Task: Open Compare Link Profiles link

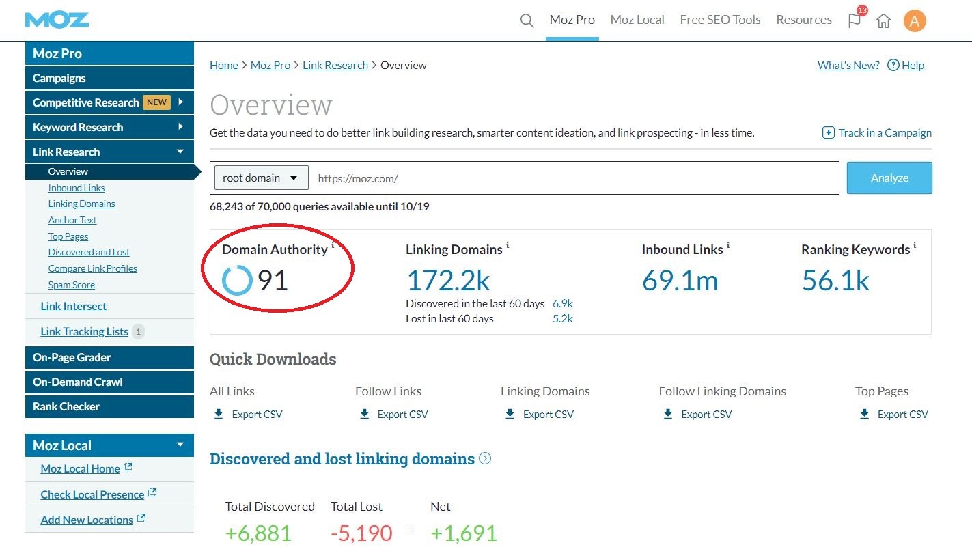Action: [93, 268]
